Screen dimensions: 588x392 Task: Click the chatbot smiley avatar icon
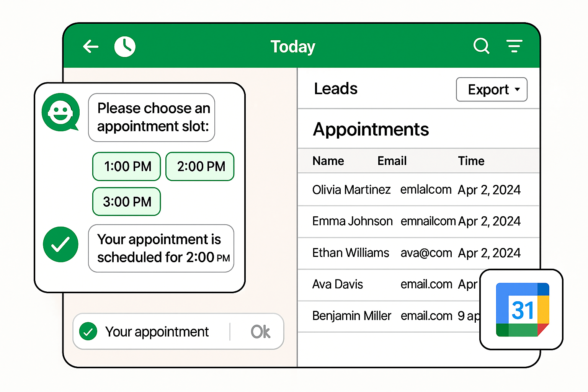point(60,112)
